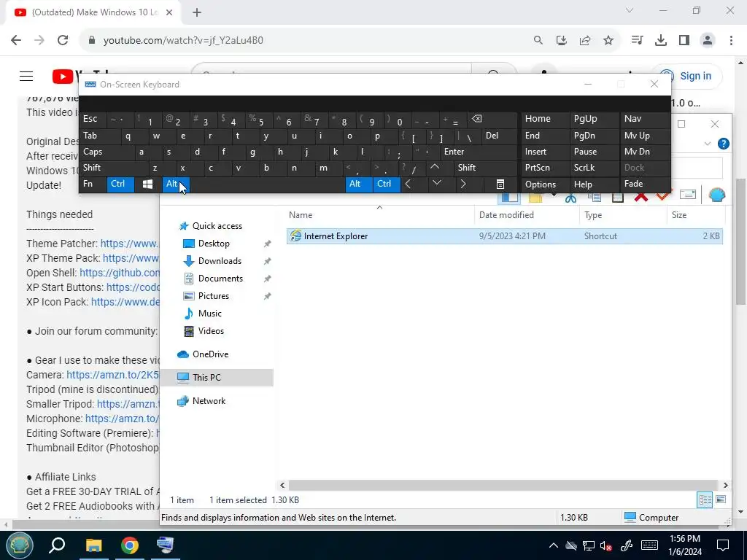747x560 pixels.
Task: Toggle Caps lock on the keyboard
Action: pyautogui.click(x=107, y=152)
